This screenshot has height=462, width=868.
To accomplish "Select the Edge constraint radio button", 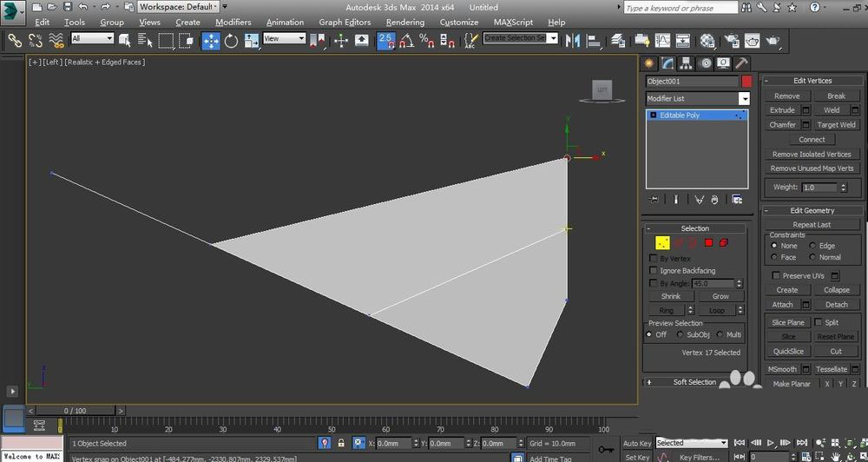I will [x=813, y=246].
